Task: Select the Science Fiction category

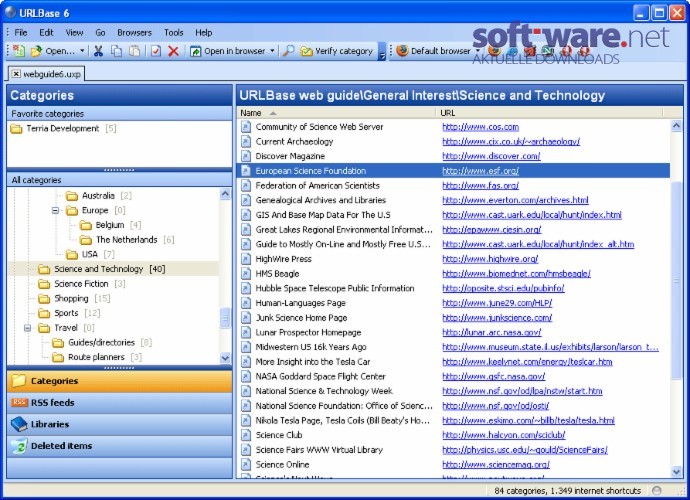Action: 81,284
